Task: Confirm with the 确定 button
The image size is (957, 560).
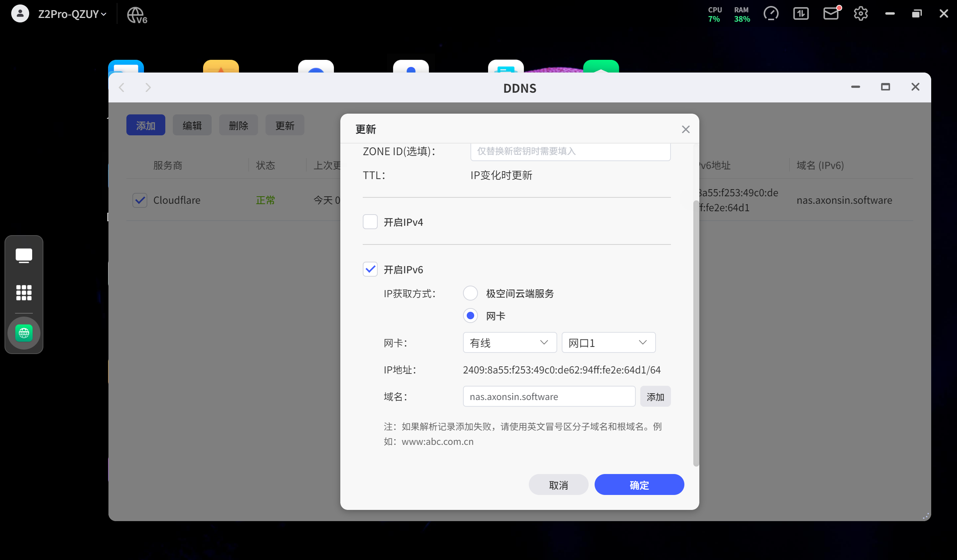Action: click(639, 485)
